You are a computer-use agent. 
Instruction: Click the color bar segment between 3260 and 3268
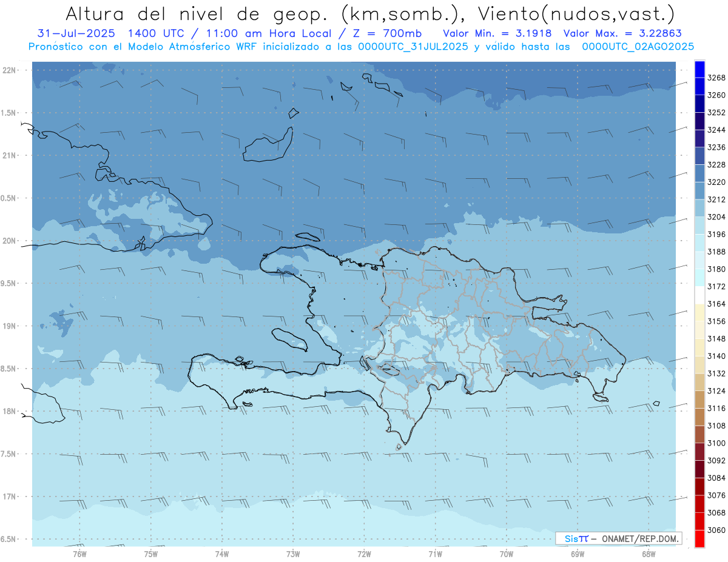699,86
